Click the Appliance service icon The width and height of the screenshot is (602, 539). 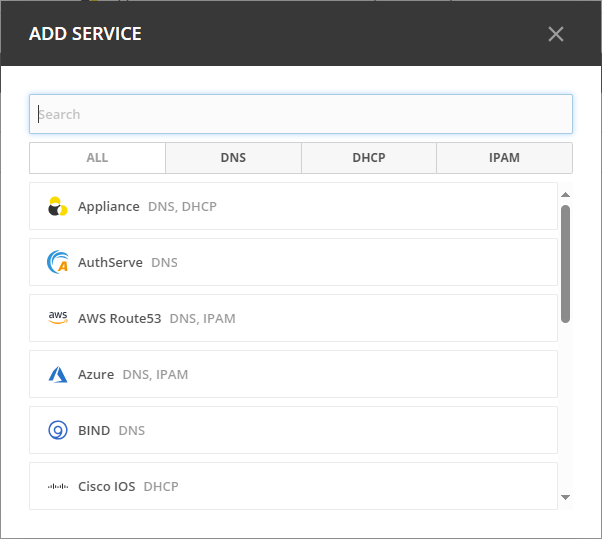58,207
